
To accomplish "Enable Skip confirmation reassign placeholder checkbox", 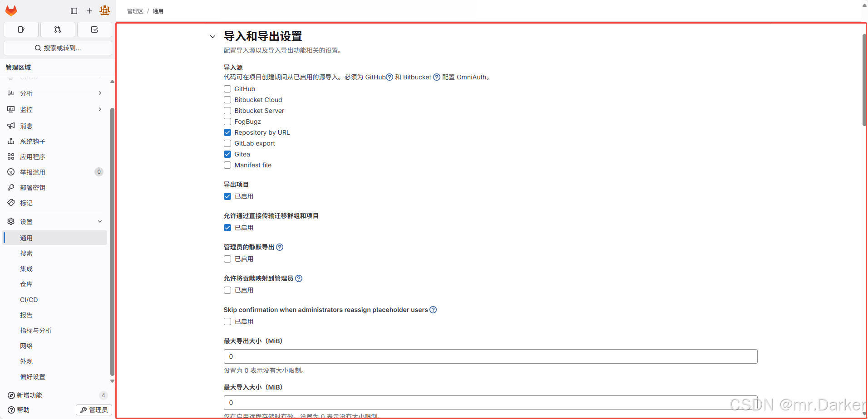I will (x=227, y=322).
